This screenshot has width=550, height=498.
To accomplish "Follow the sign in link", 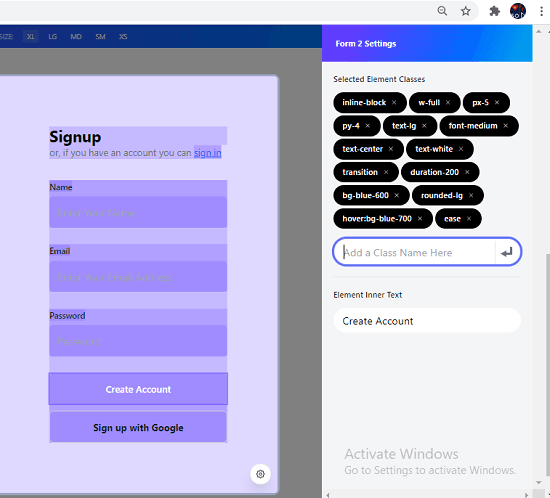I will tap(208, 153).
